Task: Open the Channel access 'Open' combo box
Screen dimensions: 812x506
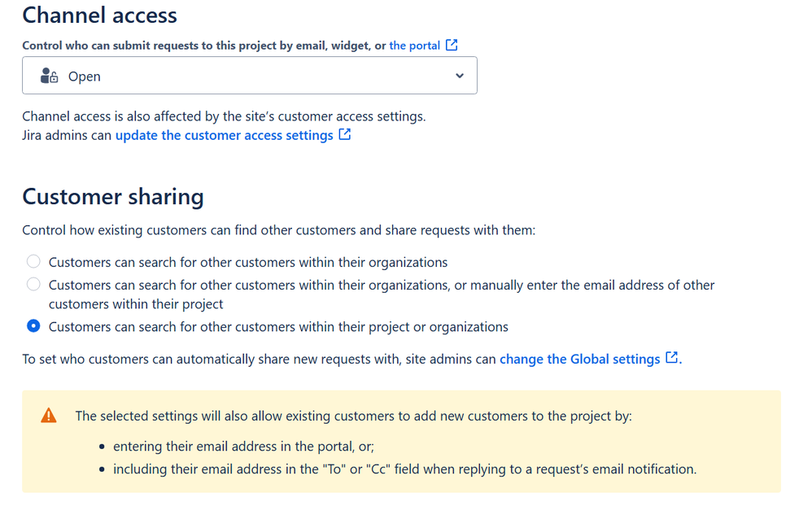Action: (x=250, y=76)
